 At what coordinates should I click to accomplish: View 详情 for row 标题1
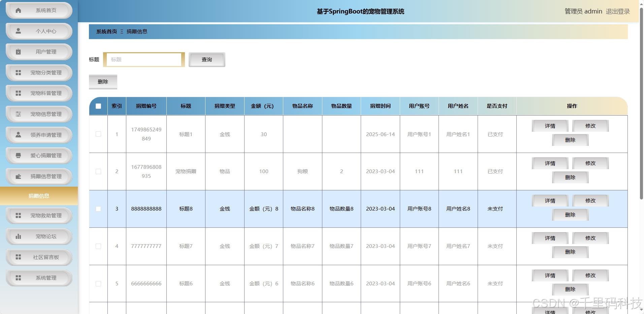pos(550,126)
